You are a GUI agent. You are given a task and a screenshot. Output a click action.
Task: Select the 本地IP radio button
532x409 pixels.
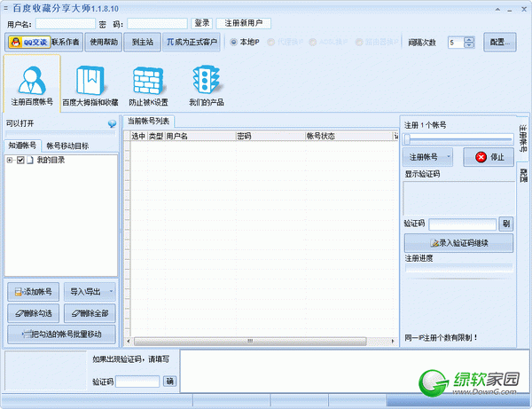coord(233,42)
